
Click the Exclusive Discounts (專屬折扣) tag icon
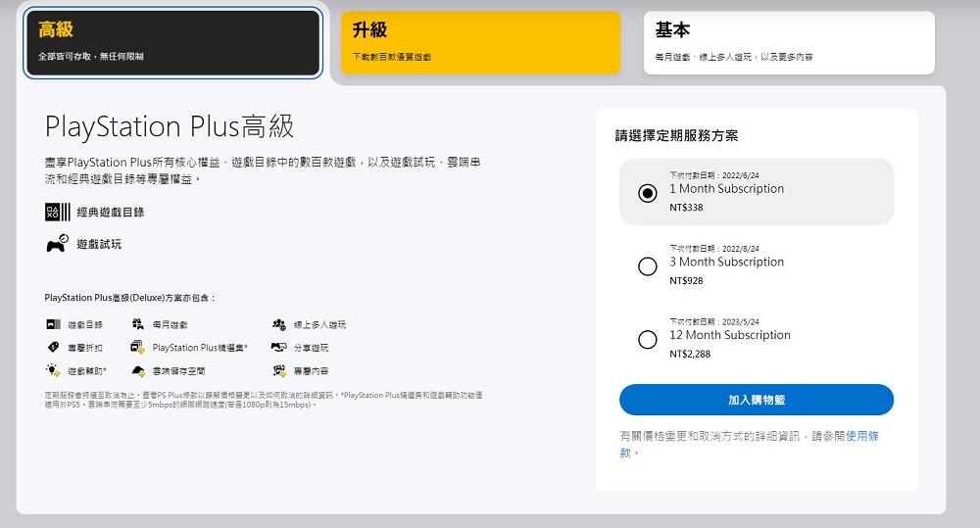click(53, 347)
